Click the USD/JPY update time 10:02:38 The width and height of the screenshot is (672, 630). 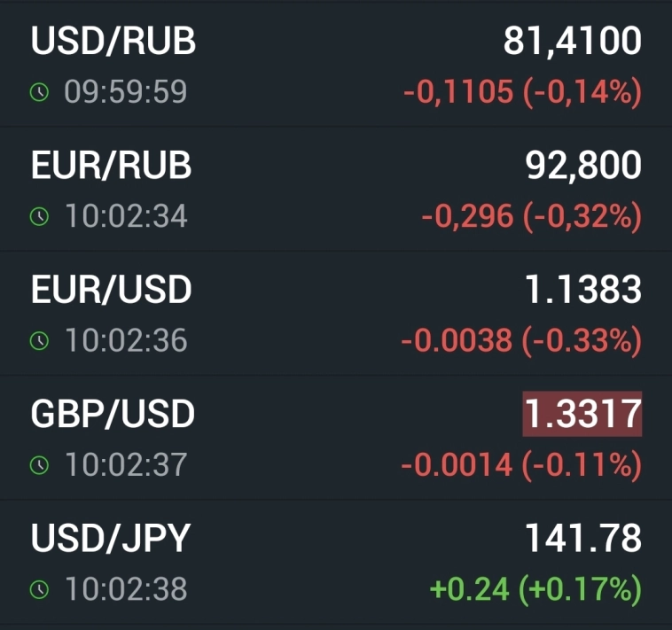[125, 589]
